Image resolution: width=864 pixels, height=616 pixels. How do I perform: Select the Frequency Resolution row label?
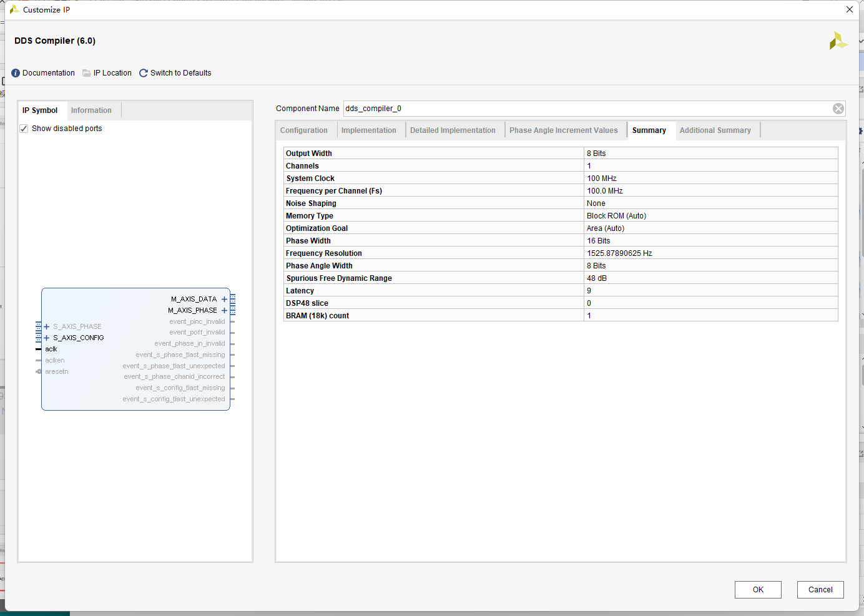[324, 253]
